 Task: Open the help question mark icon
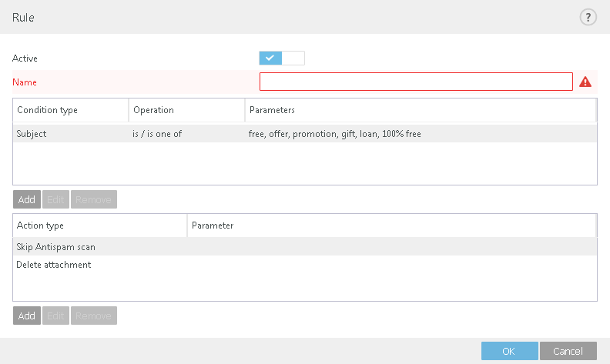coord(588,17)
